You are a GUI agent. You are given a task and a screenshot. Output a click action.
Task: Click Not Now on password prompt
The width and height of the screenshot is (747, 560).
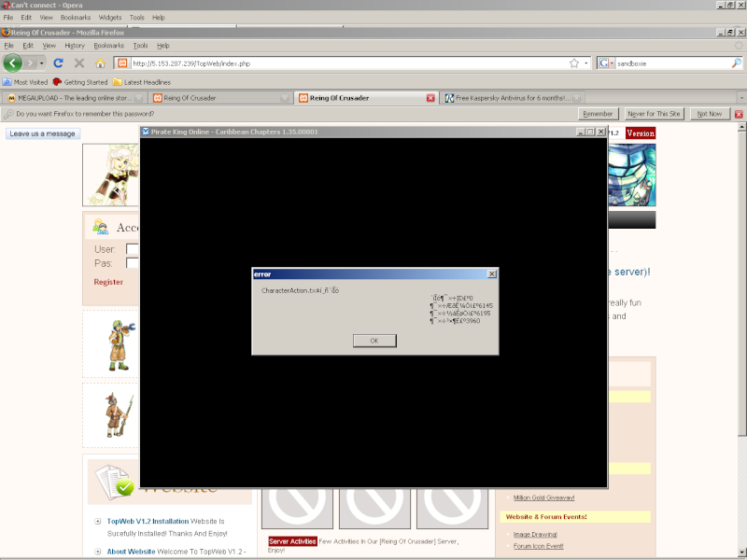coord(710,114)
